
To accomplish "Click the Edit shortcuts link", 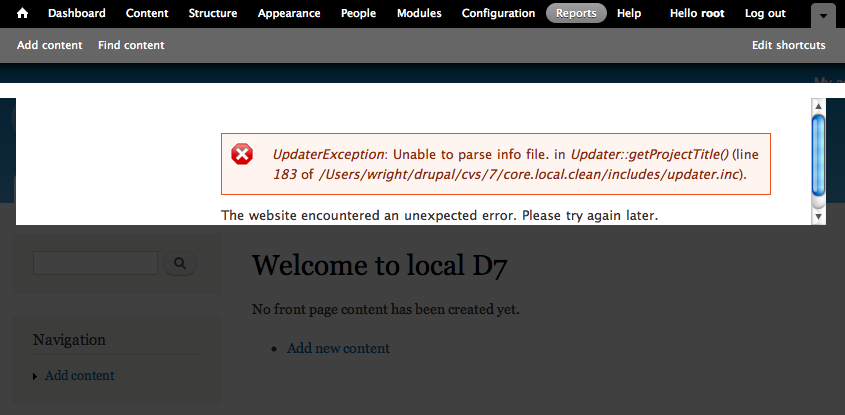I will [x=788, y=45].
